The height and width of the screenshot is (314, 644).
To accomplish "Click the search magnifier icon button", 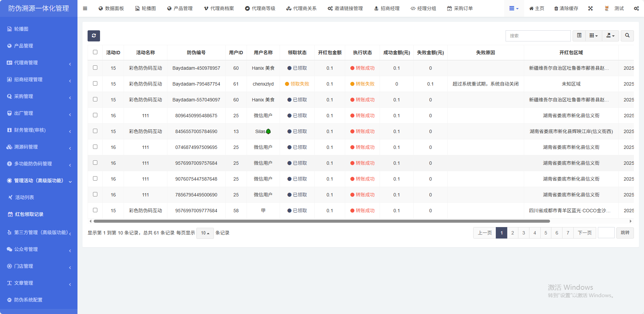I will coord(627,36).
